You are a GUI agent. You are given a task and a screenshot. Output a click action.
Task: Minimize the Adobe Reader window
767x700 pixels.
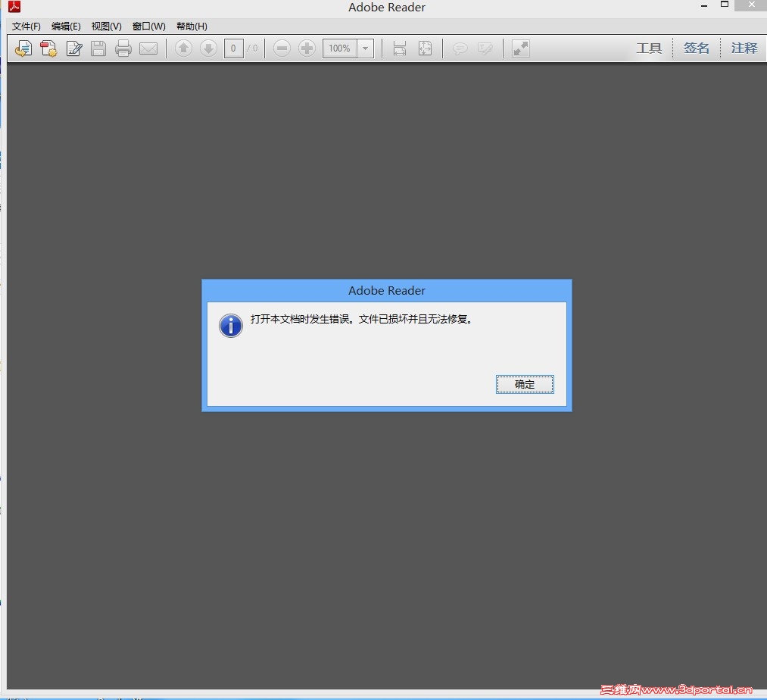704,6
